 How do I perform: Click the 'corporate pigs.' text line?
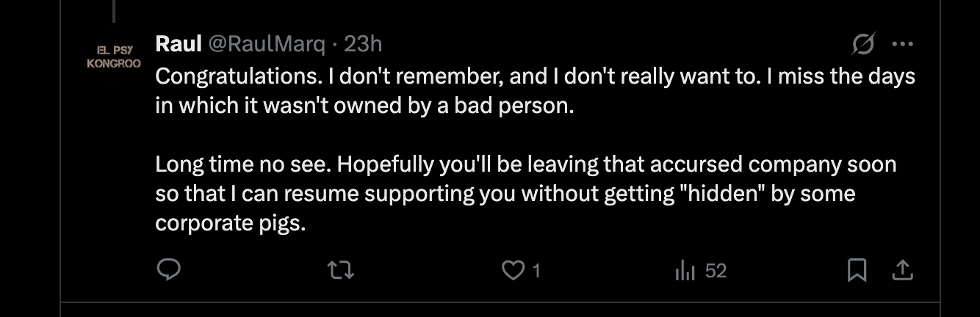coord(230,223)
